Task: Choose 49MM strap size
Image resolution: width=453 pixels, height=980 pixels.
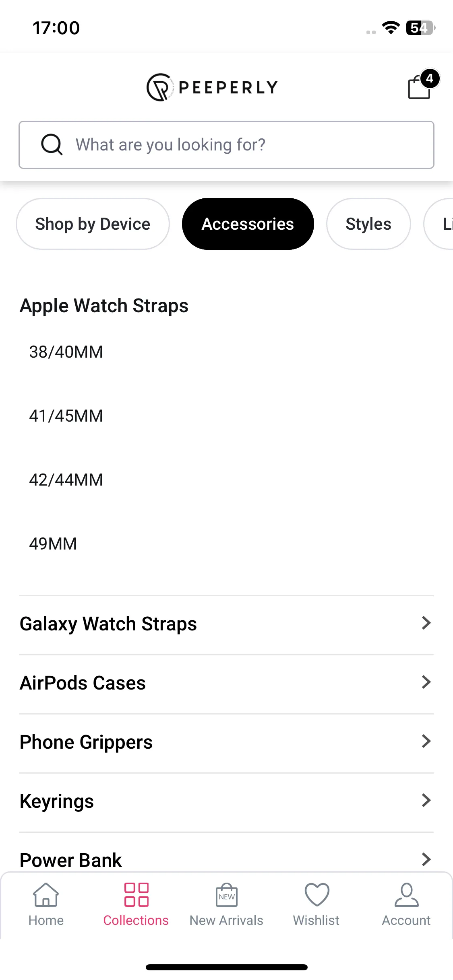Action: [53, 544]
